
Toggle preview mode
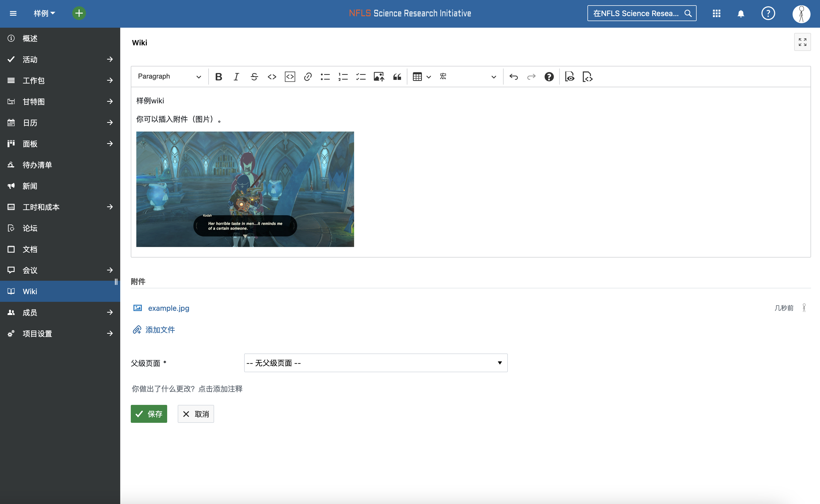point(569,77)
